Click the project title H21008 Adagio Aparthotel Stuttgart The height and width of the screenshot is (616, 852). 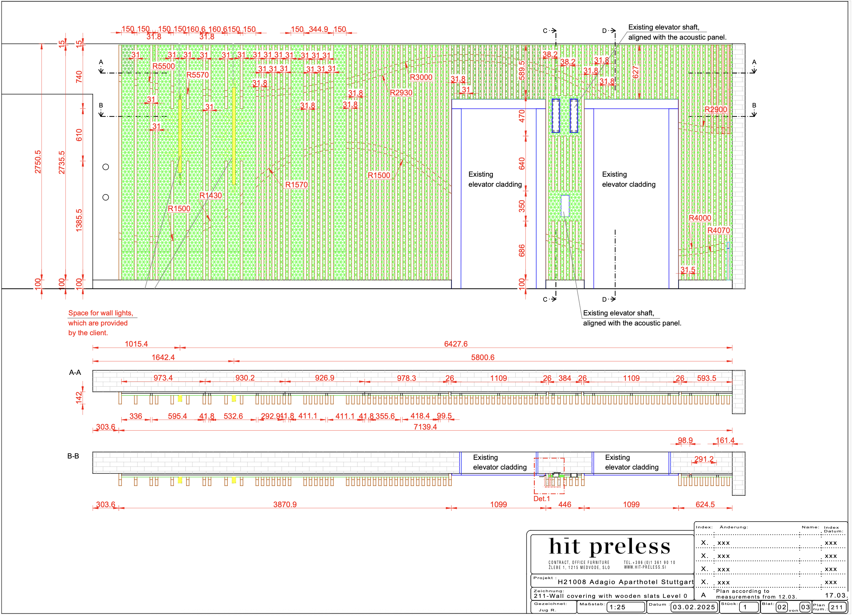point(625,582)
